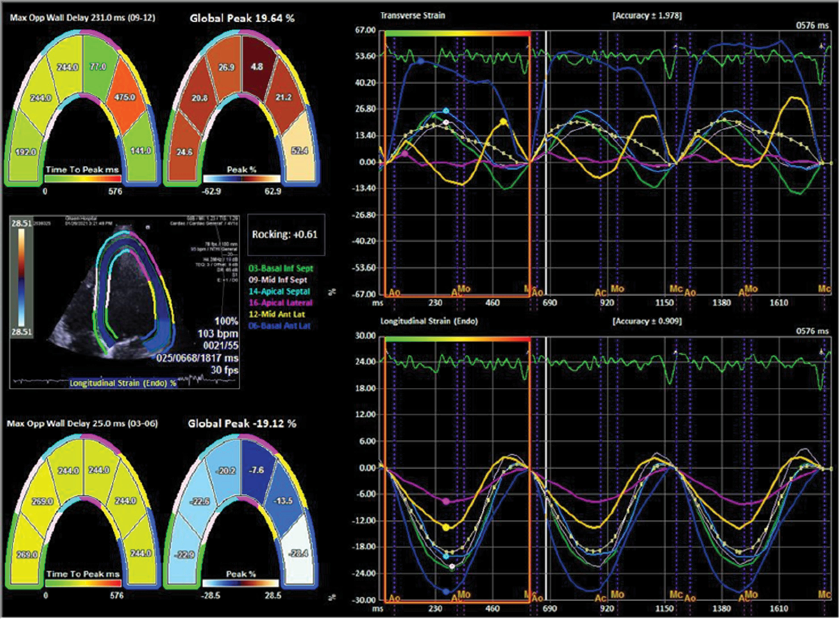Select the 77.0 green apical segment
The width and height of the screenshot is (840, 619).
click(98, 67)
